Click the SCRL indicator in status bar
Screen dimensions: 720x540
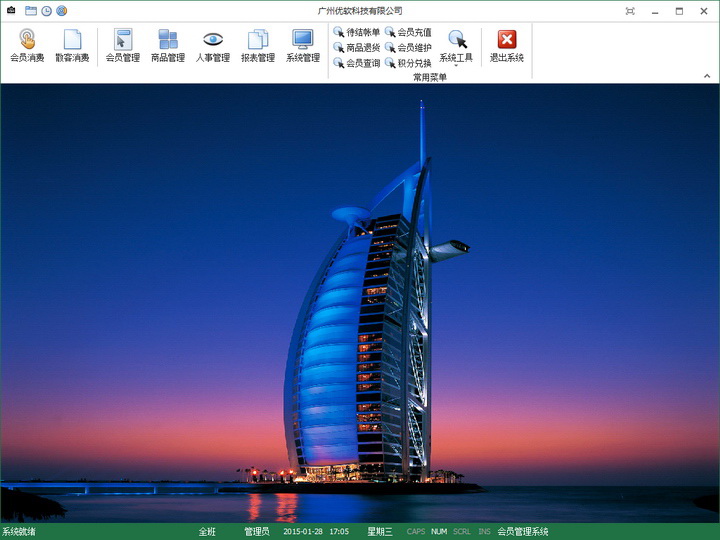[462, 532]
